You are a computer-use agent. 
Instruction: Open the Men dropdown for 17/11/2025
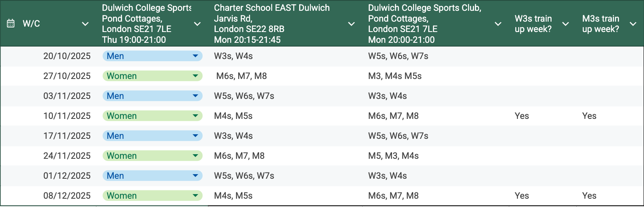click(195, 136)
